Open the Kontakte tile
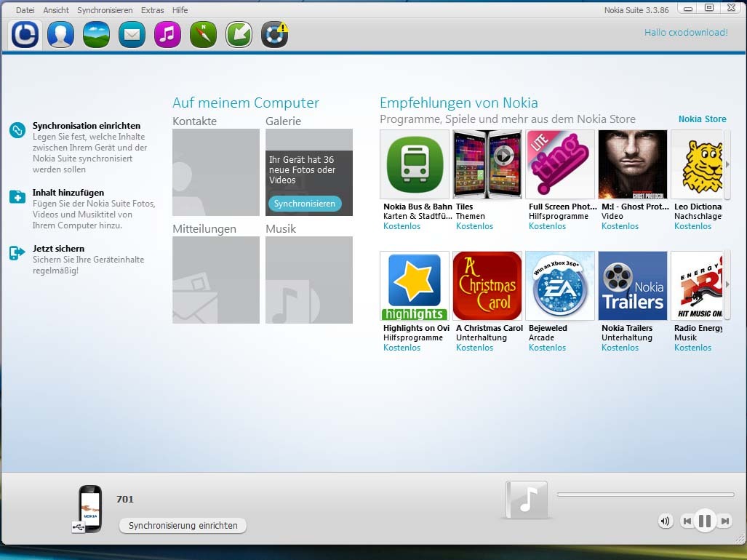 click(216, 172)
